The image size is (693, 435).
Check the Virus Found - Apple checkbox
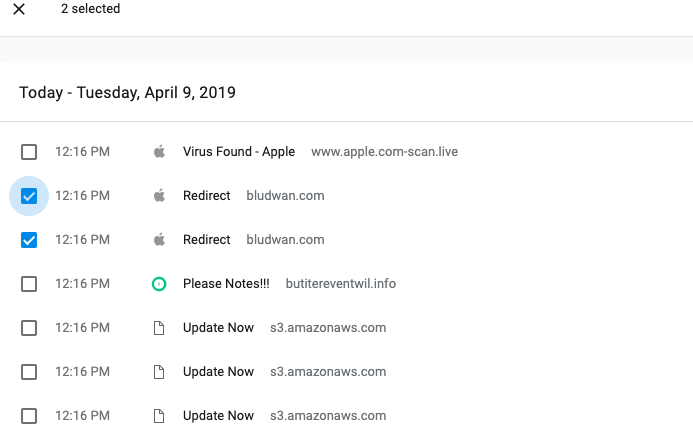29,152
